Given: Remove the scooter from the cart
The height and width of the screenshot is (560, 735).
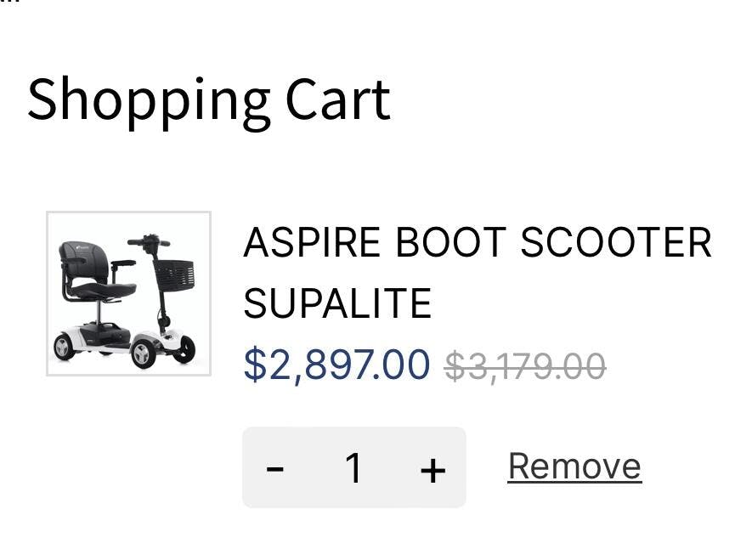Looking at the screenshot, I should (x=574, y=467).
